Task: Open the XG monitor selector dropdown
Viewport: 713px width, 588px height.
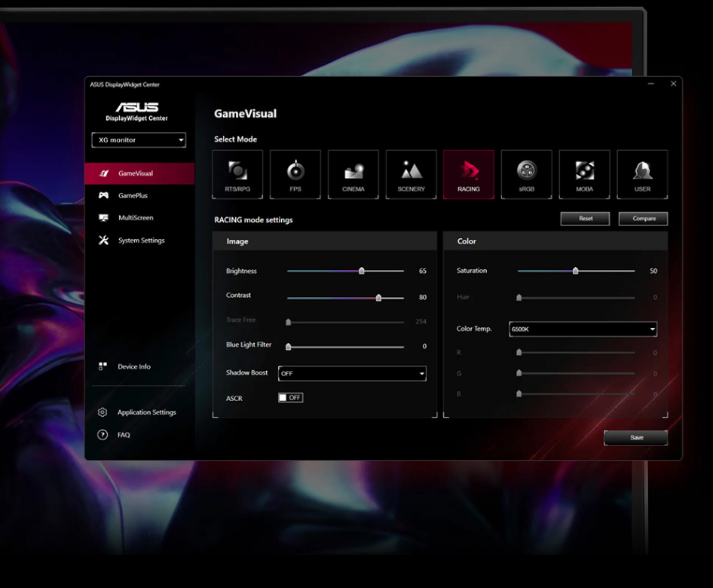Action: pos(139,140)
